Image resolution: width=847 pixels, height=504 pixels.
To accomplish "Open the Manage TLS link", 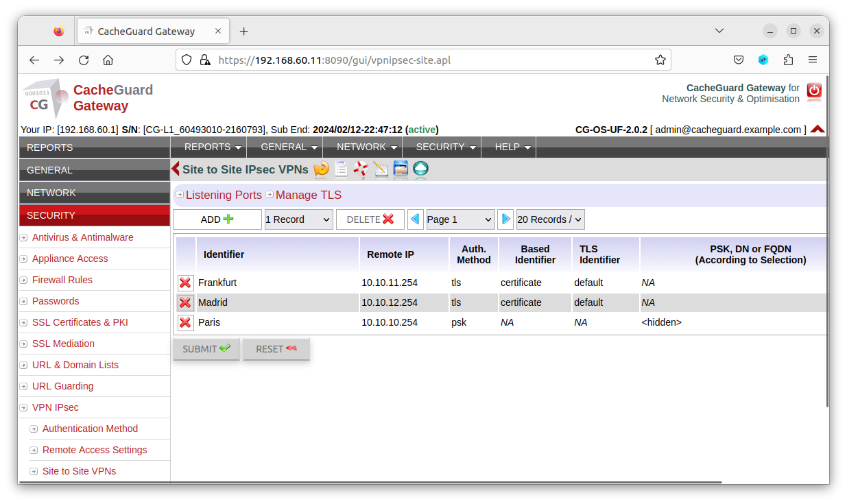I will tap(308, 195).
